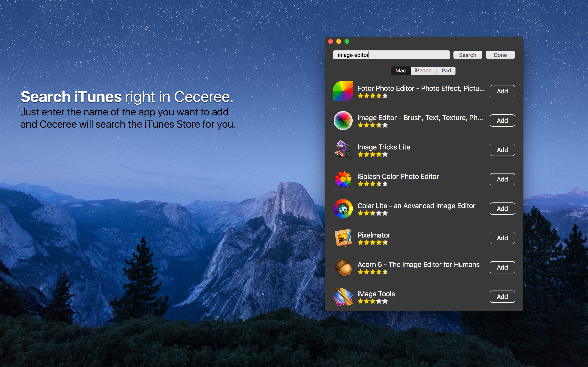The width and height of the screenshot is (588, 367).
Task: Click the search text field containing image editor
Action: (391, 55)
